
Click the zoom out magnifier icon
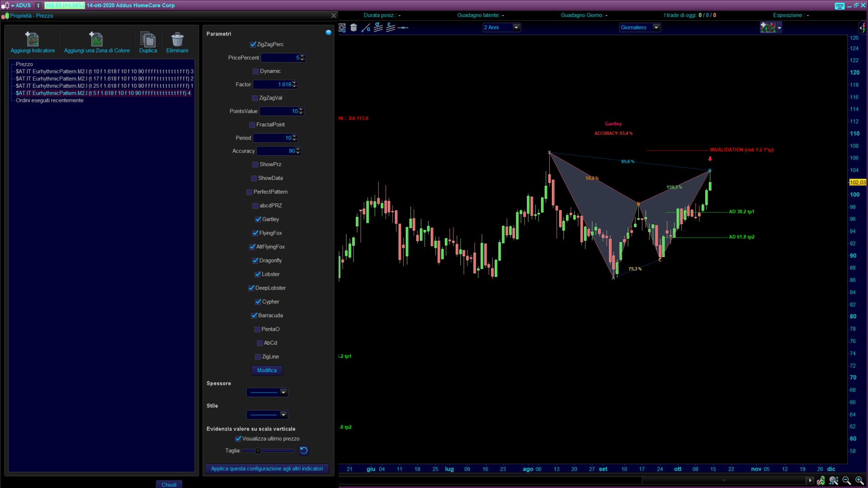846,480
